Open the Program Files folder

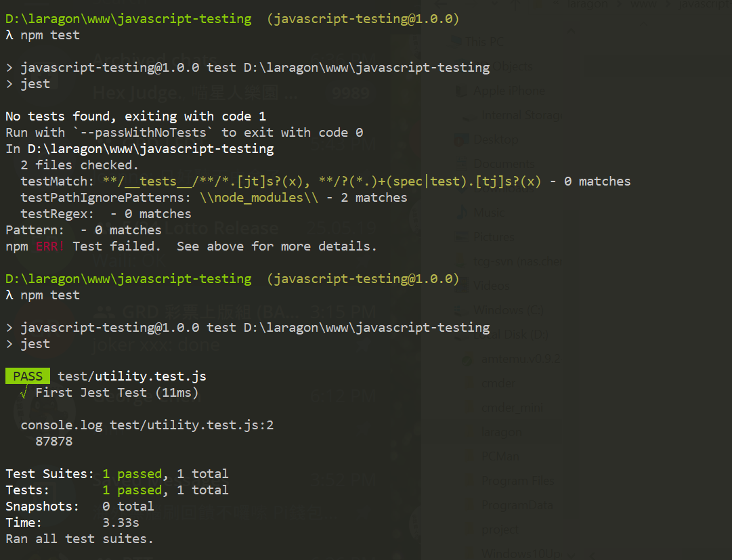(517, 481)
